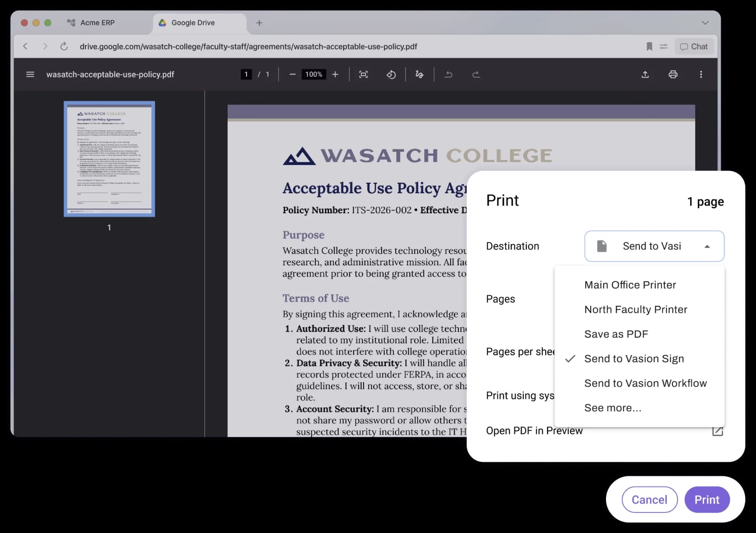Zoom in with the plus icon
The width and height of the screenshot is (756, 533).
point(335,74)
